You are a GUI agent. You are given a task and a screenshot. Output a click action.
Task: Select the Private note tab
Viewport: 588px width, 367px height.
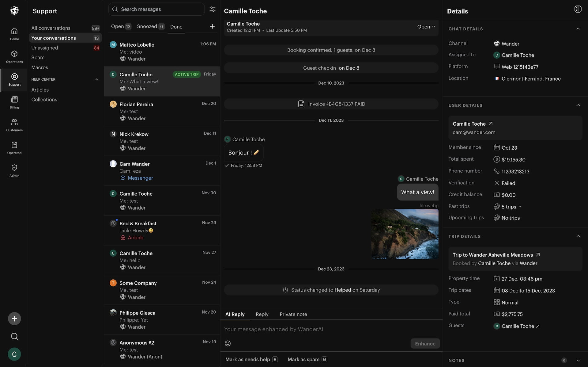[x=293, y=314]
